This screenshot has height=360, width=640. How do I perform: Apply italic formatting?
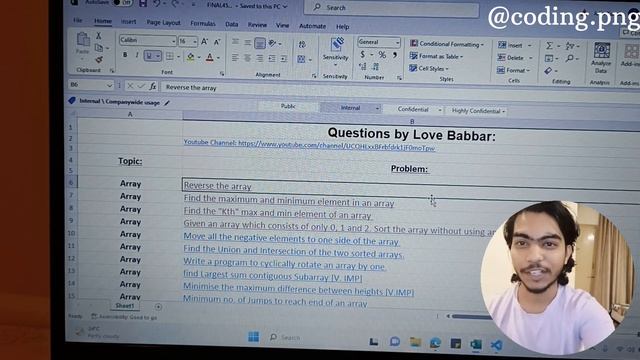coord(137,55)
